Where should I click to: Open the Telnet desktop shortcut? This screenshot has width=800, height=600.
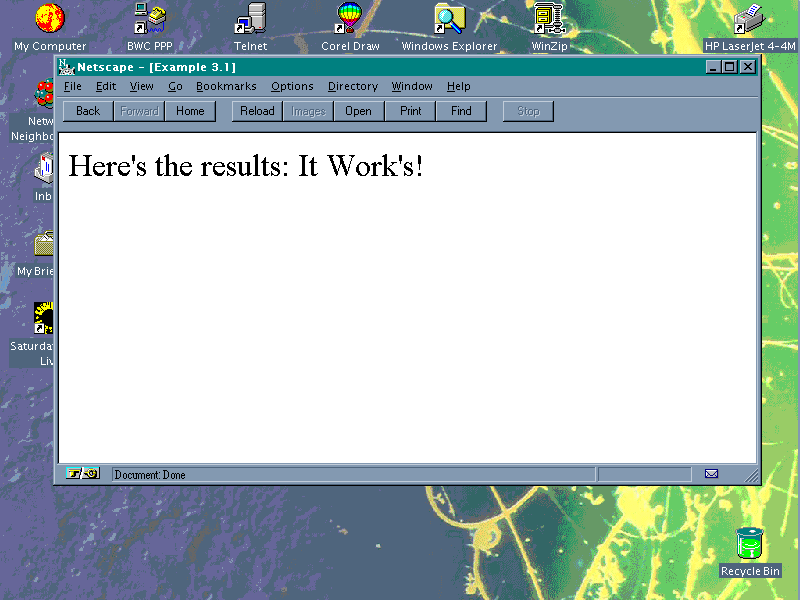tap(250, 18)
